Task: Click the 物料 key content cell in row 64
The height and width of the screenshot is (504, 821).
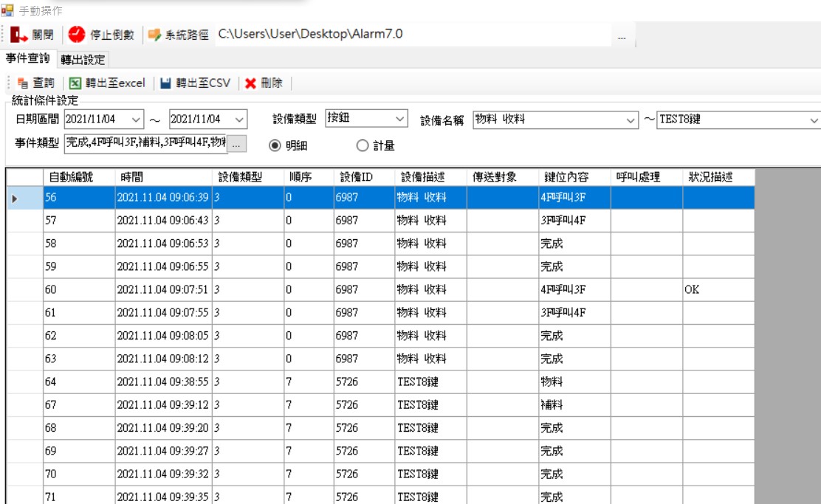Action: (x=574, y=382)
